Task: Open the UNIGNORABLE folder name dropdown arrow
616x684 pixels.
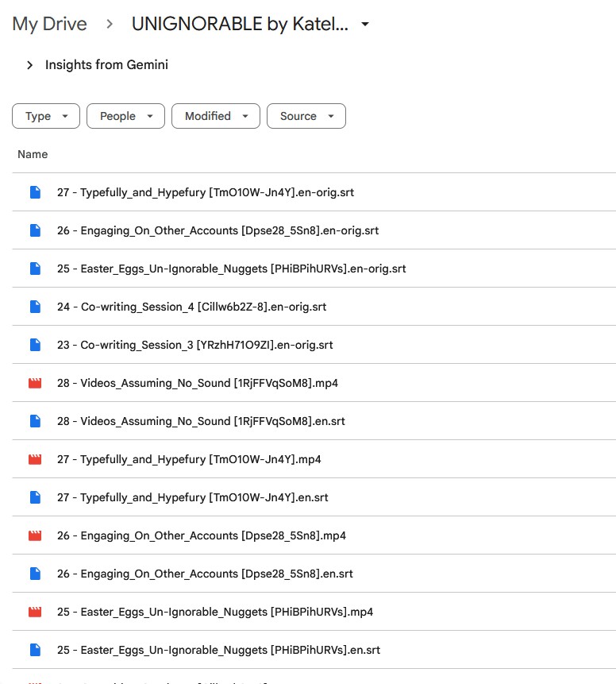Action: (365, 25)
